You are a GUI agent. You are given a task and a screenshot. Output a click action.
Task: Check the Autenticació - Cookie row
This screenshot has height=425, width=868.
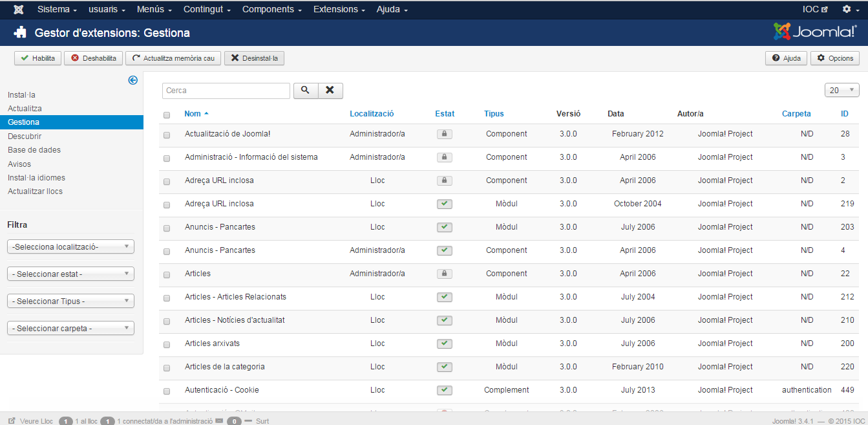pyautogui.click(x=167, y=391)
